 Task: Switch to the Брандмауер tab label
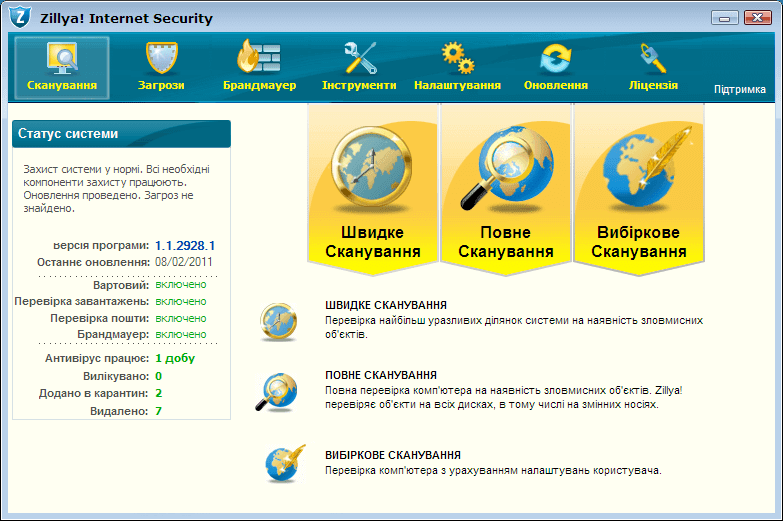(260, 85)
